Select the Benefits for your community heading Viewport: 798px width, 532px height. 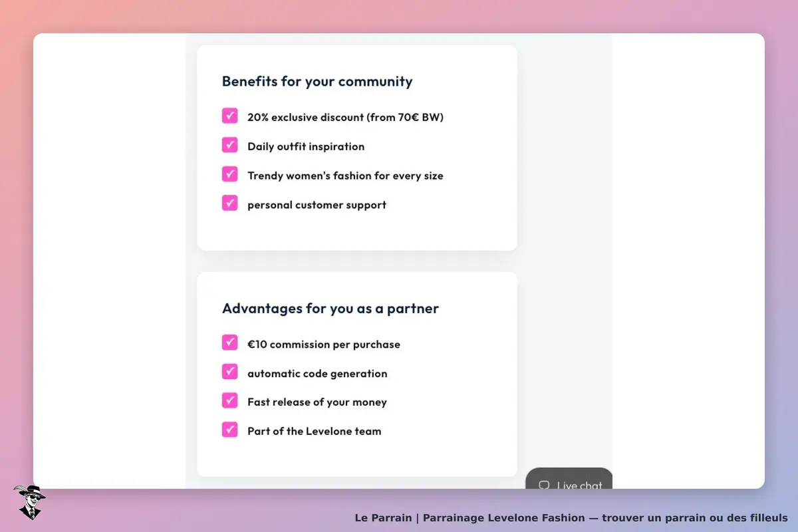coord(317,82)
